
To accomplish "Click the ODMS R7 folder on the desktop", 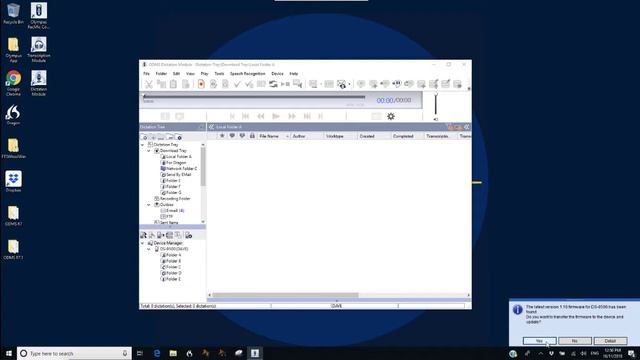I will 13,216.
